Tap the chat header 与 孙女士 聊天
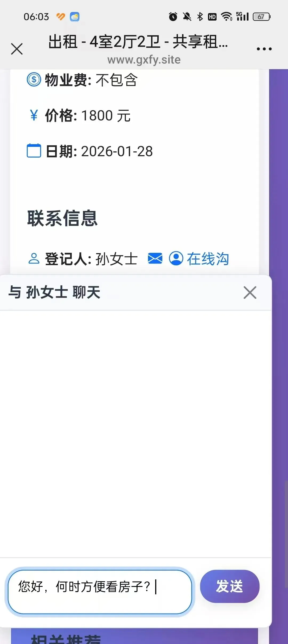288x644 pixels. click(x=54, y=292)
